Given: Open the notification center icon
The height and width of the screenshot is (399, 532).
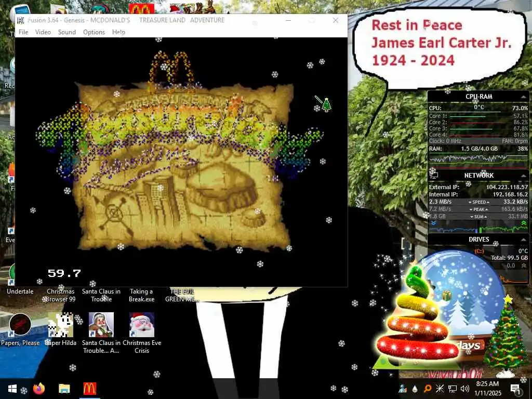Looking at the screenshot, I should pos(515,389).
